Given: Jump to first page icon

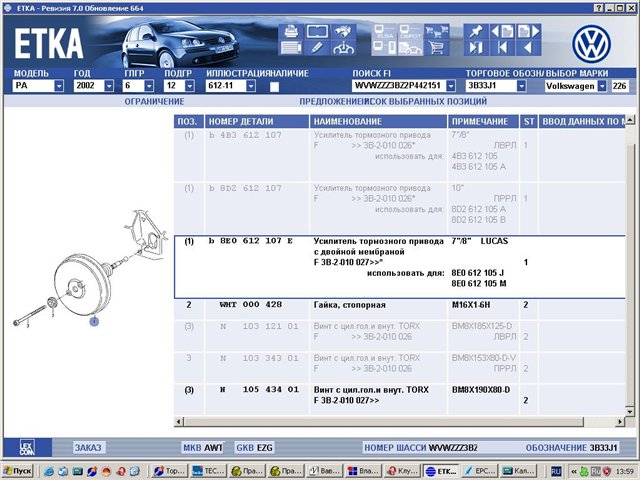Looking at the screenshot, I should pyautogui.click(x=502, y=48).
